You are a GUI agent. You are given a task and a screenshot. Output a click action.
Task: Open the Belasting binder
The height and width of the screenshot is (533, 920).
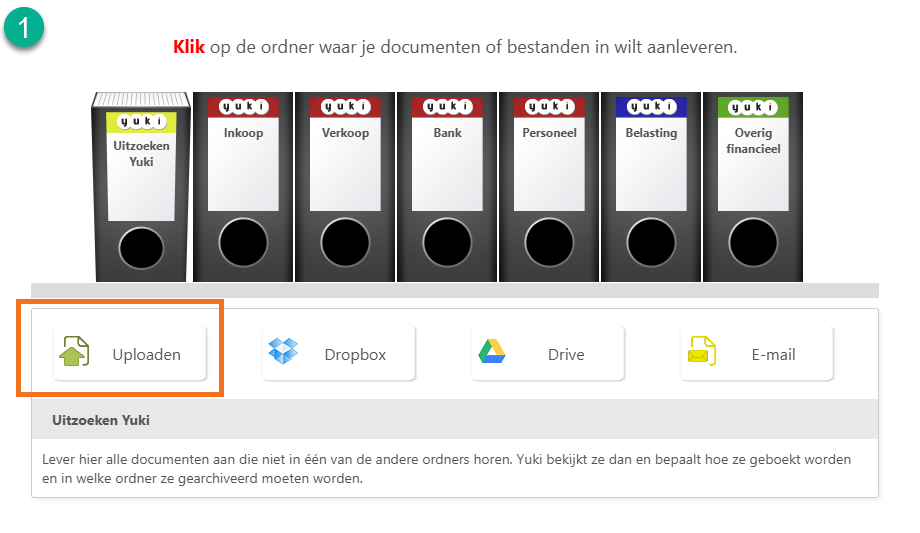tap(651, 187)
